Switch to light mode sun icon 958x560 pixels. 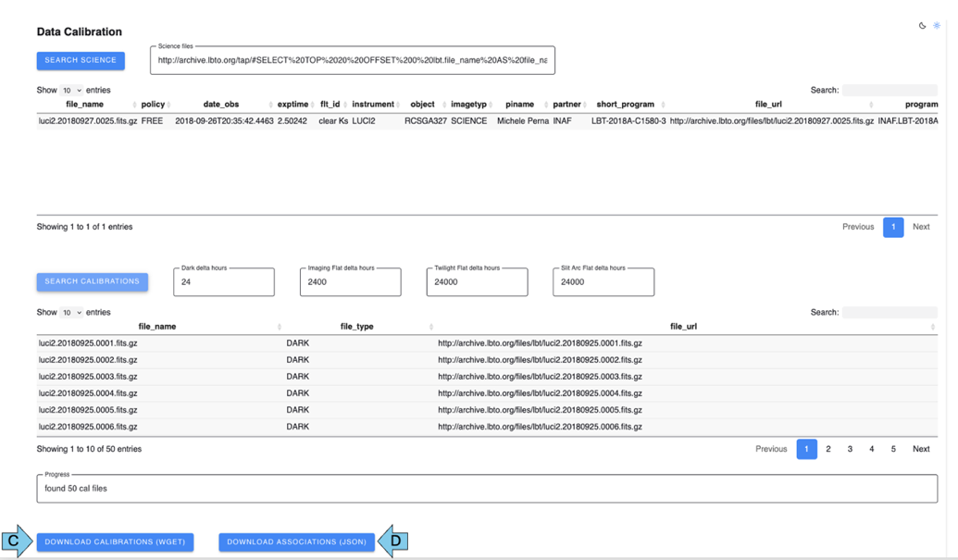point(937,26)
